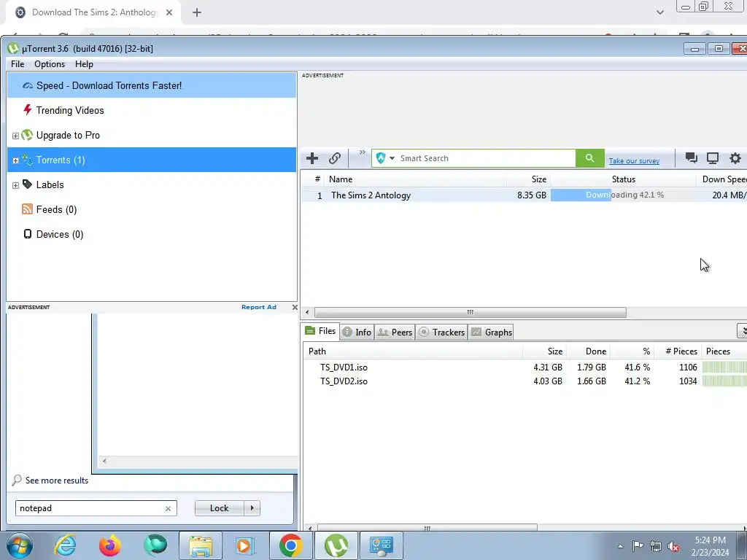This screenshot has width=747, height=560.
Task: Open Firefox from taskbar
Action: [x=109, y=545]
